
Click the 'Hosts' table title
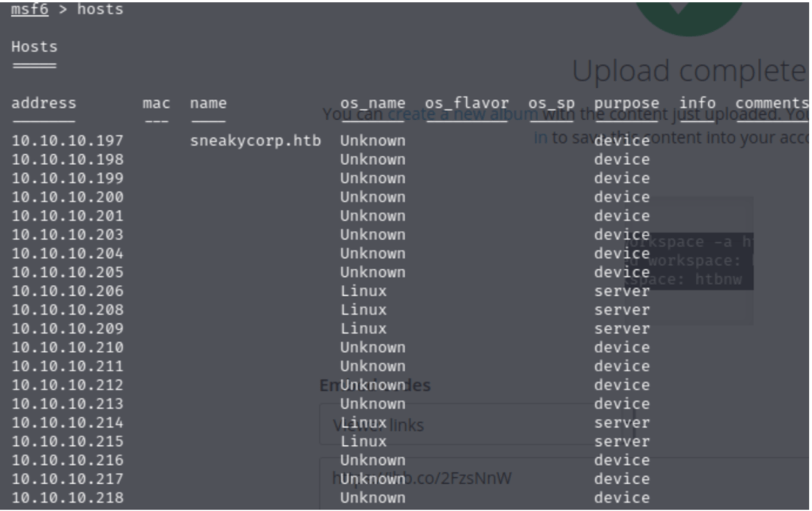(34, 47)
